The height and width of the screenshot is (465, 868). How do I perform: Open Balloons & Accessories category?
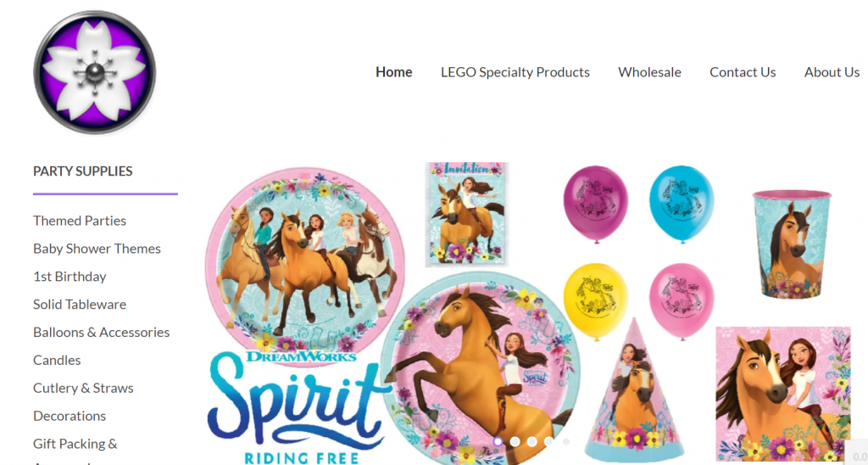[x=102, y=332]
